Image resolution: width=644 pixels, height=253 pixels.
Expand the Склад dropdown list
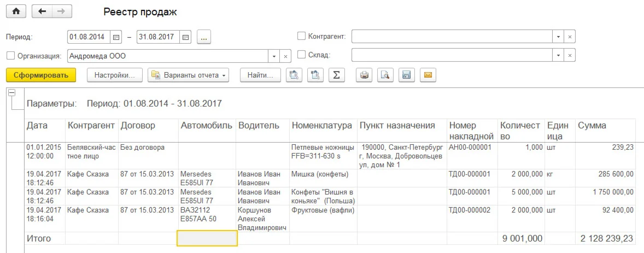558,55
